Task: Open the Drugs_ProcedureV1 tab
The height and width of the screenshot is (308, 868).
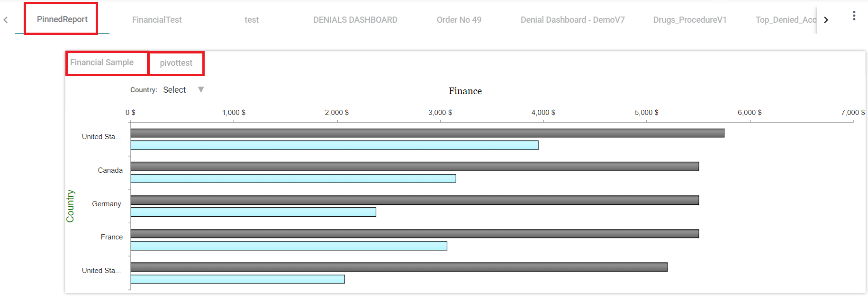Action: point(689,20)
